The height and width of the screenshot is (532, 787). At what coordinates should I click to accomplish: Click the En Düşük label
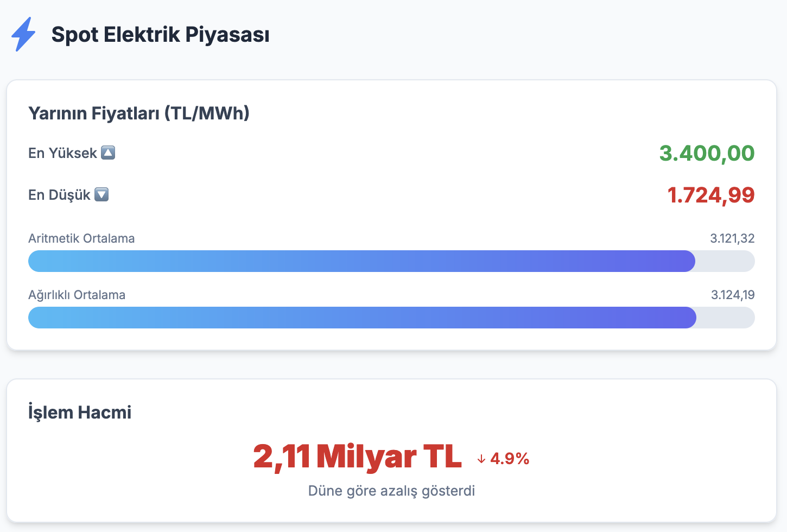59,195
